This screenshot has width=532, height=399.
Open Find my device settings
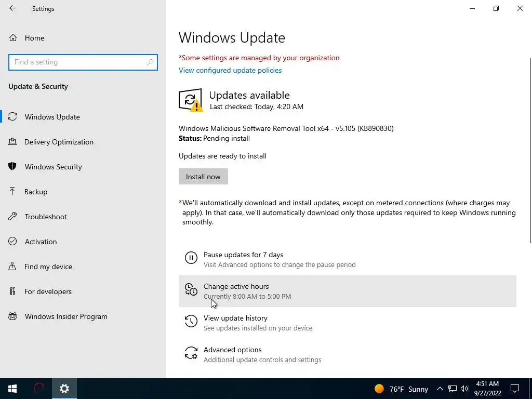83,267
